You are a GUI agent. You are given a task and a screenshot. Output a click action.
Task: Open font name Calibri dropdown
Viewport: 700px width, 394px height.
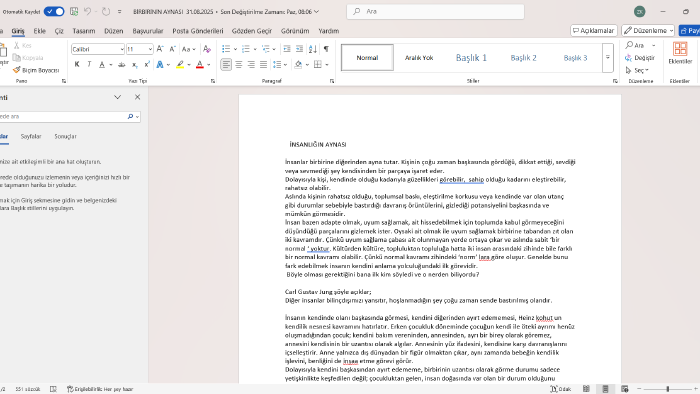click(122, 49)
